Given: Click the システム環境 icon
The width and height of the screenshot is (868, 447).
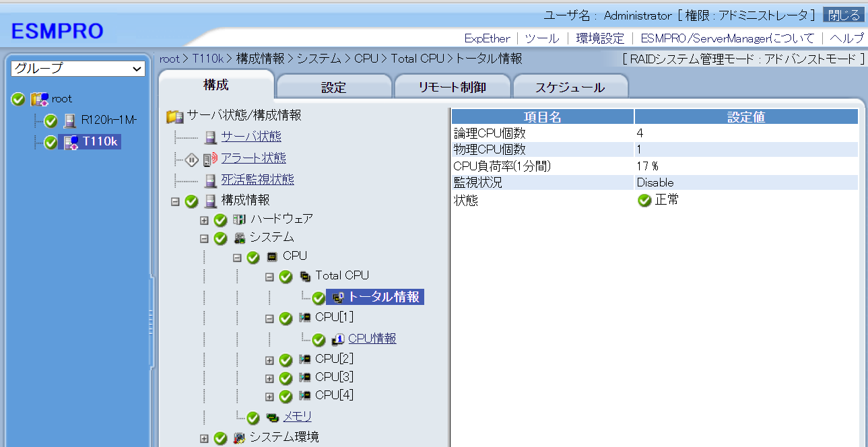Looking at the screenshot, I should coord(239,438).
